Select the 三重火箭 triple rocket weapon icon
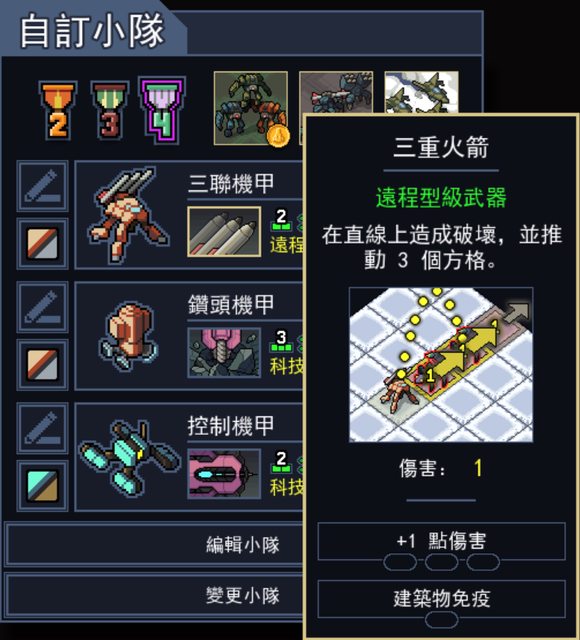580x640 pixels. coord(224,231)
